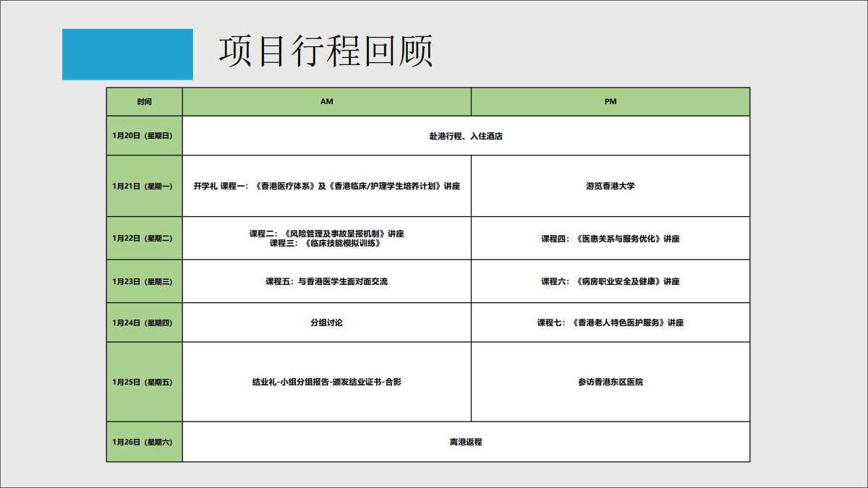The height and width of the screenshot is (488, 868).
Task: Select the 分组讨论 cell
Action: 327,322
